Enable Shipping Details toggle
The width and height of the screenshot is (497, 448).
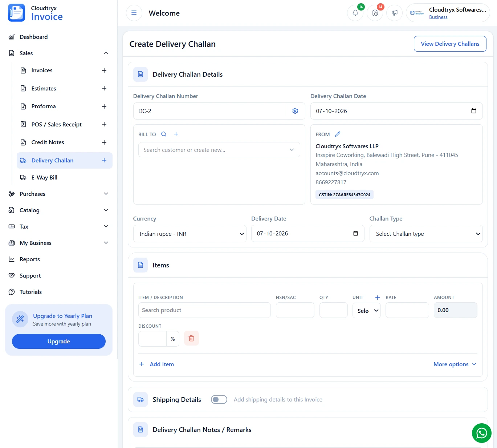(x=219, y=400)
